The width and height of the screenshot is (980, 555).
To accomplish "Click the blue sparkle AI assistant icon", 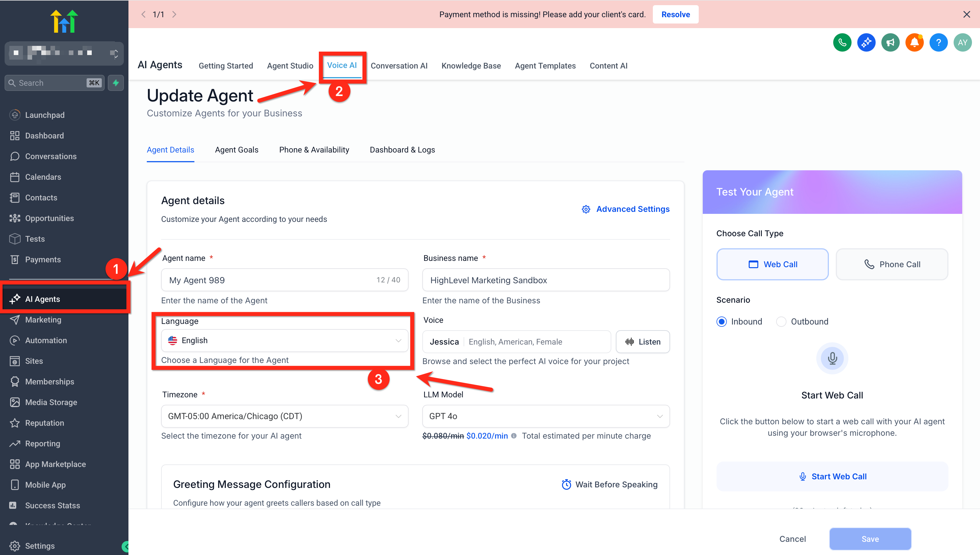I will [x=866, y=42].
